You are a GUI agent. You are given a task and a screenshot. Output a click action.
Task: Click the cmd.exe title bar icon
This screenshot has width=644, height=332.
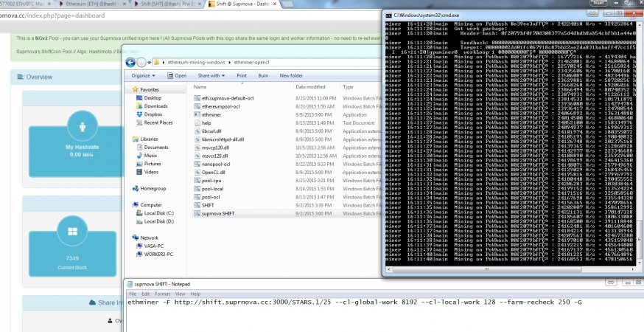(388, 15)
